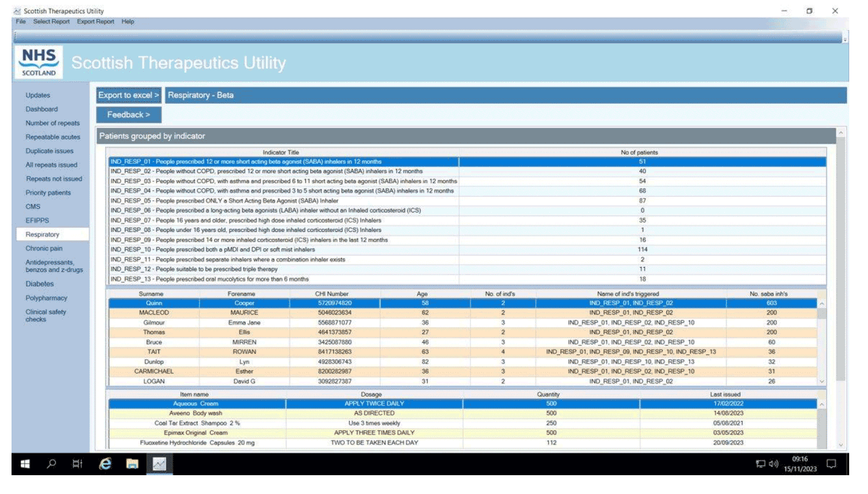868x494 pixels.
Task: Select indicator IND_RESP_10 pMDI and DPI row
Action: click(466, 249)
